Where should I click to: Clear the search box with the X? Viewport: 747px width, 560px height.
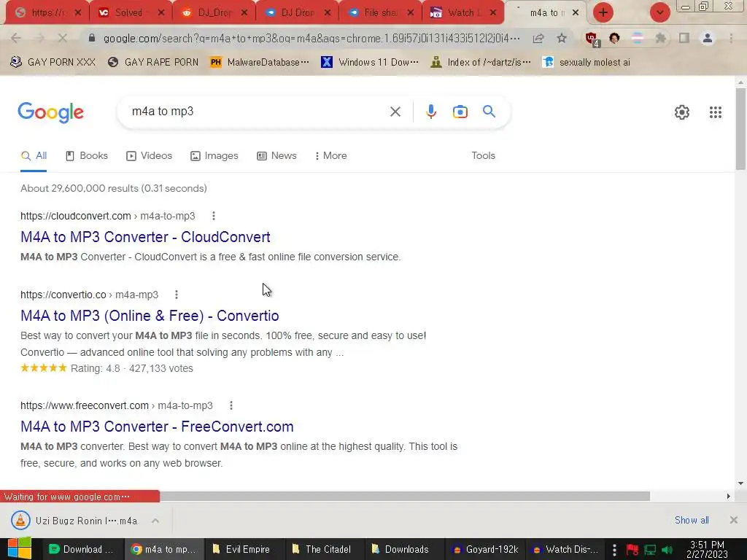[395, 112]
